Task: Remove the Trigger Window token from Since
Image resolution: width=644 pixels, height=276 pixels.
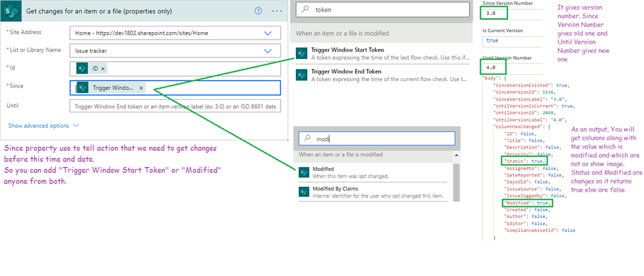Action: 141,88
